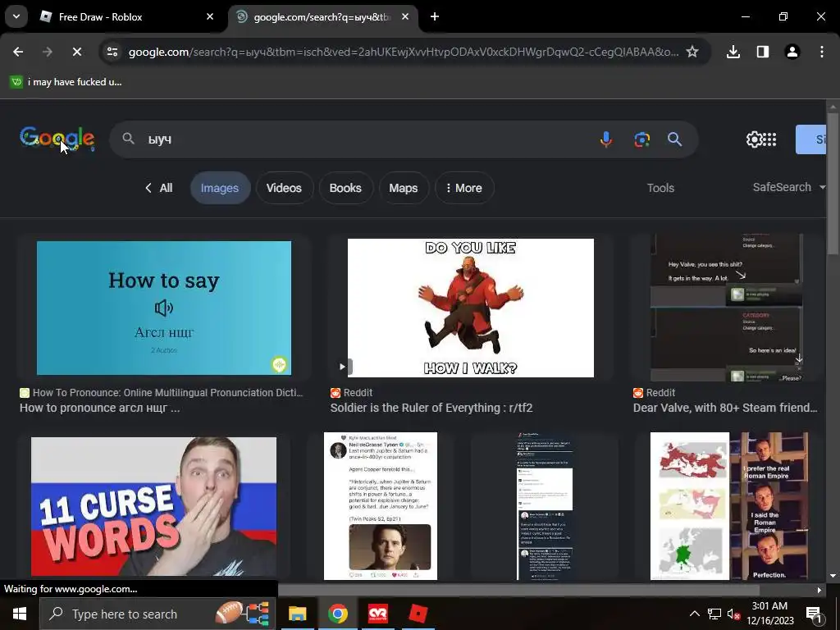Visit 'Soldier is the Ruler of Everything' link
This screenshot has width=840, height=630.
(431, 408)
